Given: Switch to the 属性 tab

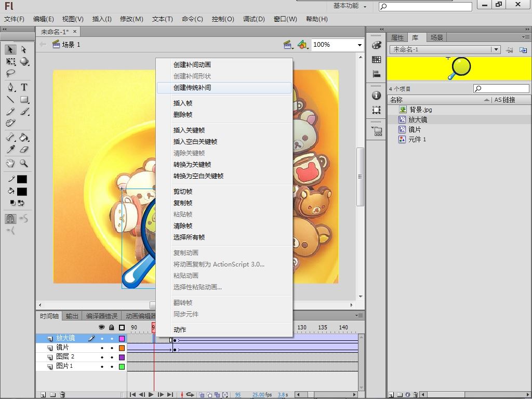Looking at the screenshot, I should coord(397,37).
